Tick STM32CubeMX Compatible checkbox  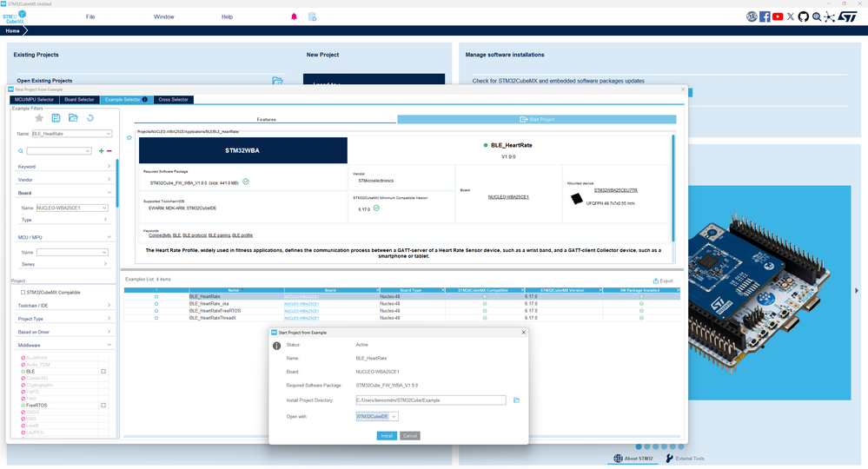click(23, 292)
